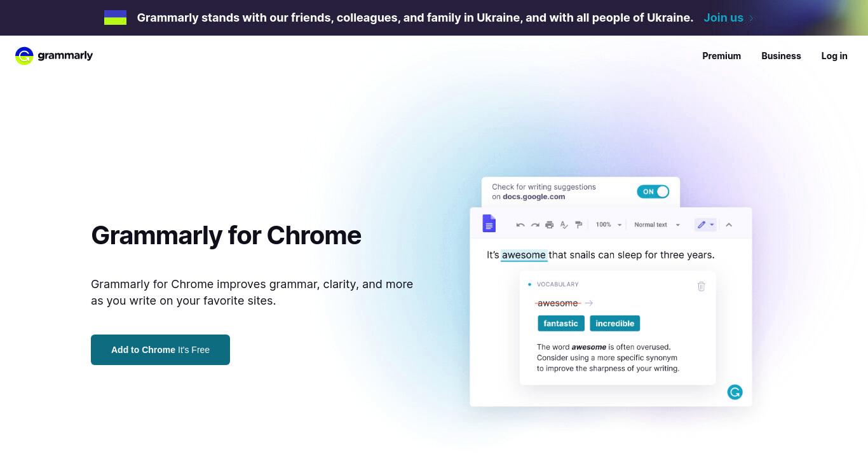Click the spell check icon in the toolbar
The width and height of the screenshot is (868, 463).
[x=564, y=225]
